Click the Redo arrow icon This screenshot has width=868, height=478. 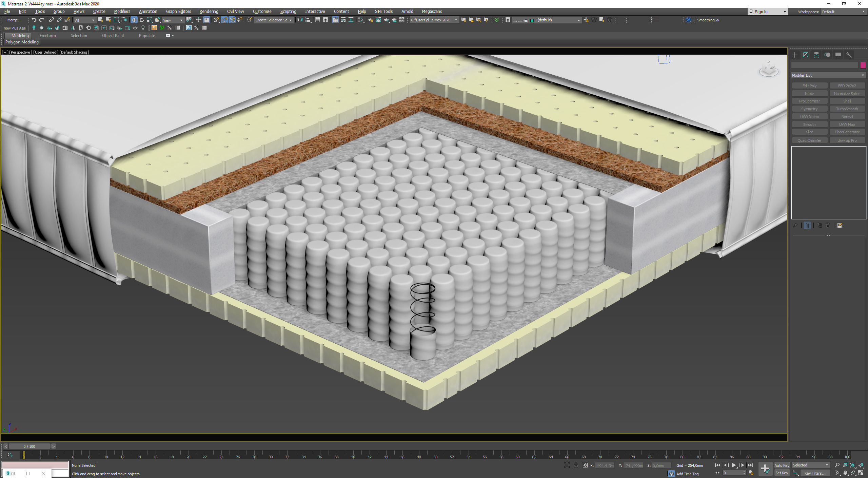41,20
